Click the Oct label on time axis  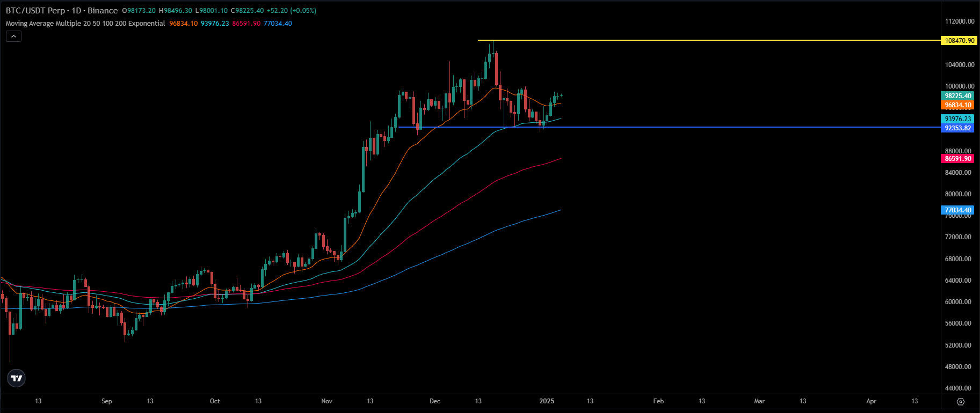(x=215, y=401)
